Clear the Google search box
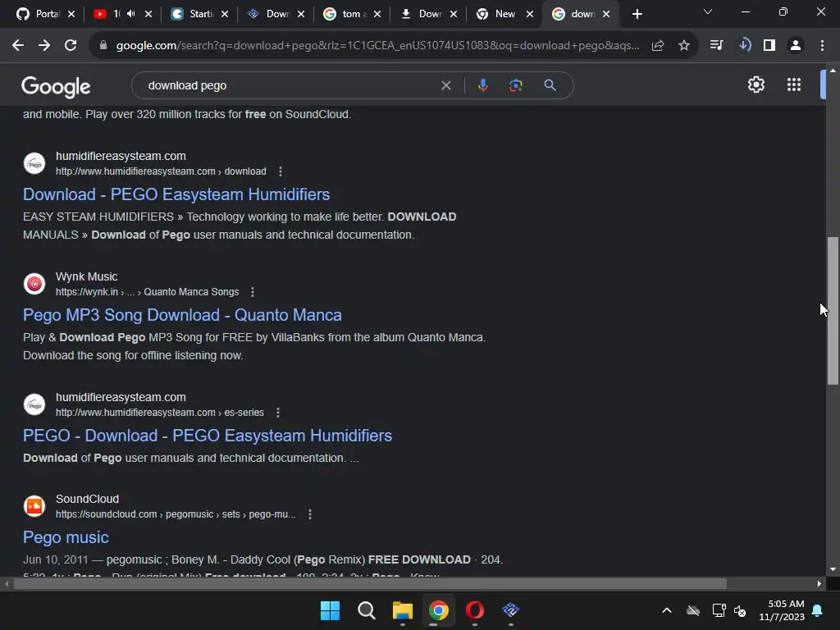840x630 pixels. point(445,85)
